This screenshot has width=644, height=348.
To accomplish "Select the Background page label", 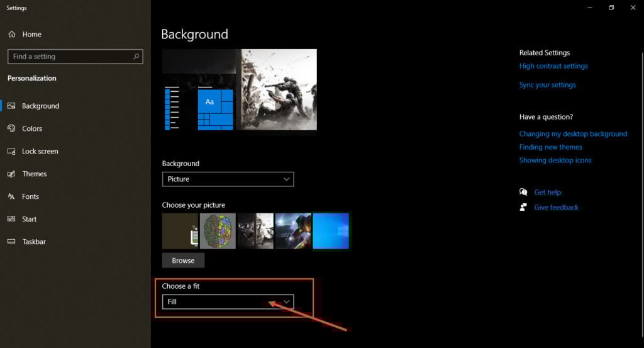I will click(41, 106).
